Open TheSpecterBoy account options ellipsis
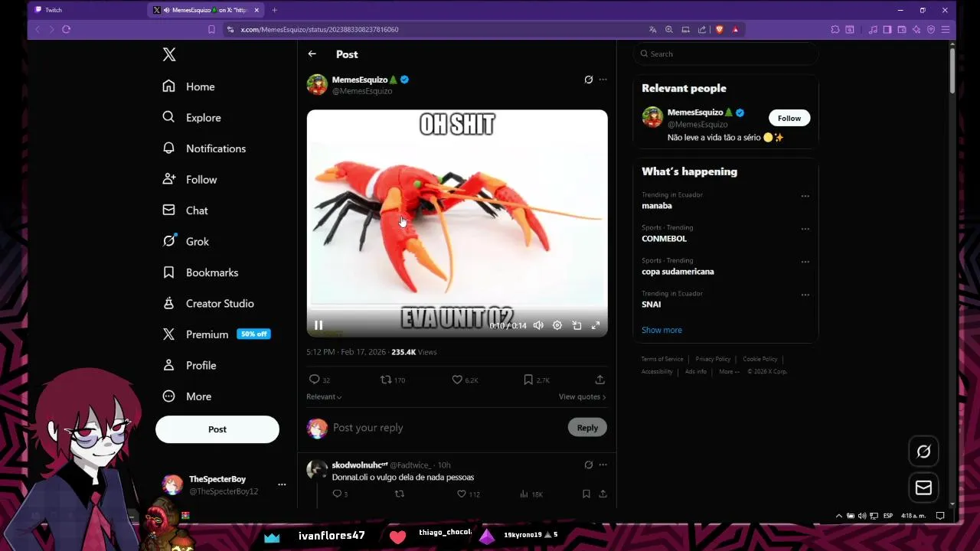 point(282,484)
